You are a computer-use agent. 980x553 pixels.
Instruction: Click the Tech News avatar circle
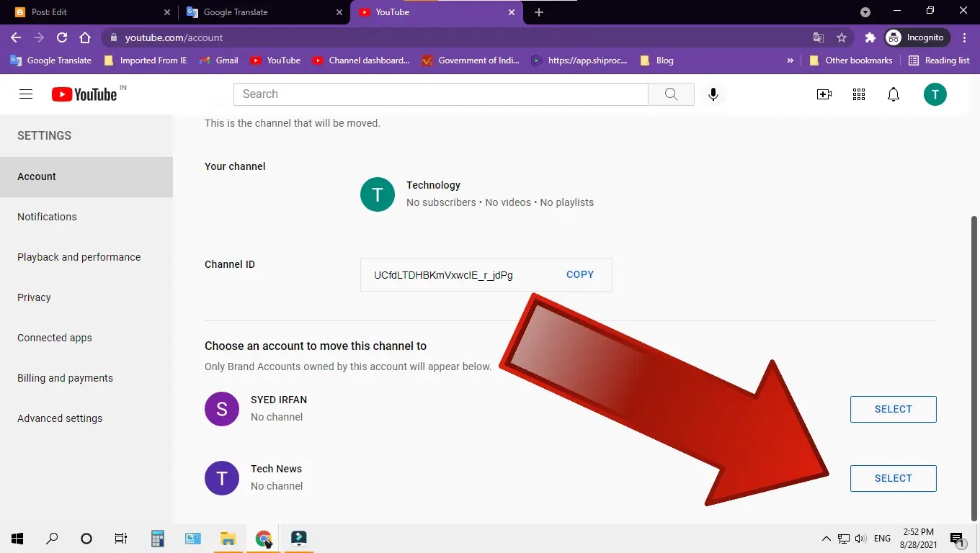pos(222,478)
